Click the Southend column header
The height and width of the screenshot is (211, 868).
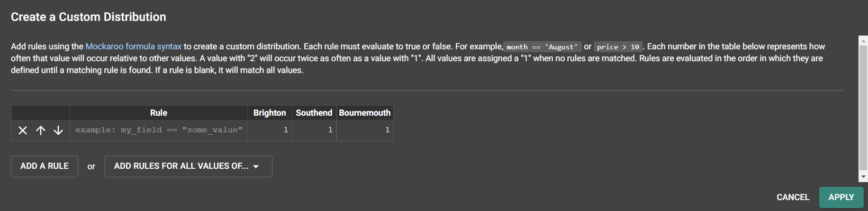click(314, 113)
